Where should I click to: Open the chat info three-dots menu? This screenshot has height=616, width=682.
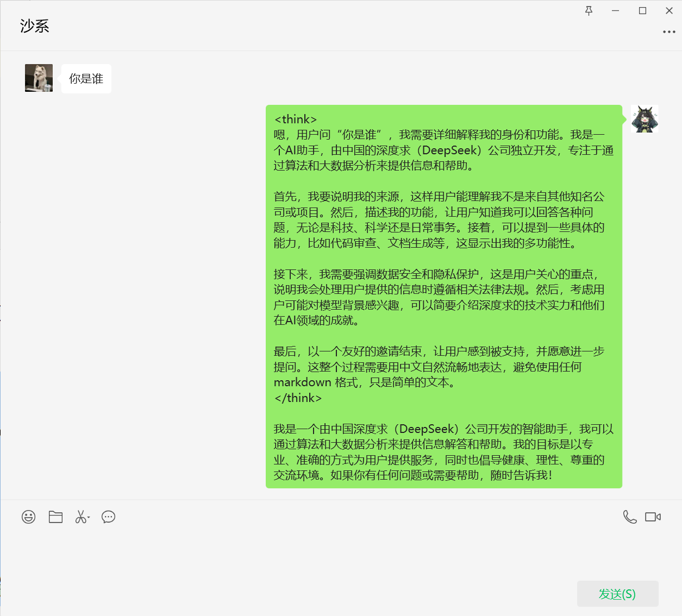click(x=669, y=32)
